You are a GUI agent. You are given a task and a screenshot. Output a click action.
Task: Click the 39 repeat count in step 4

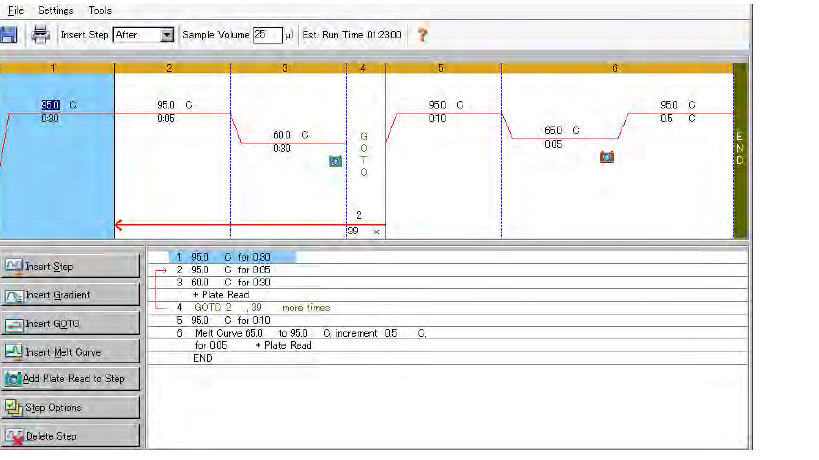pyautogui.click(x=353, y=231)
